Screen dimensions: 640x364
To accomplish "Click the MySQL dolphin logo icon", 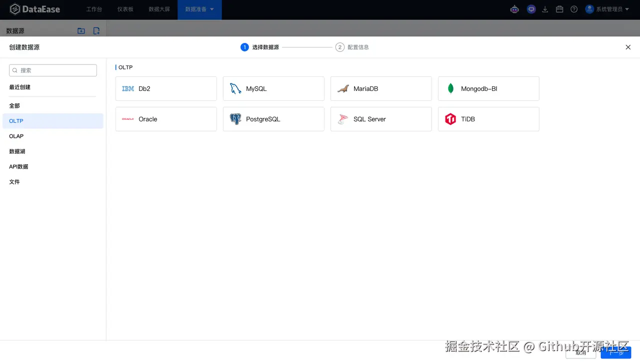I will (x=235, y=89).
